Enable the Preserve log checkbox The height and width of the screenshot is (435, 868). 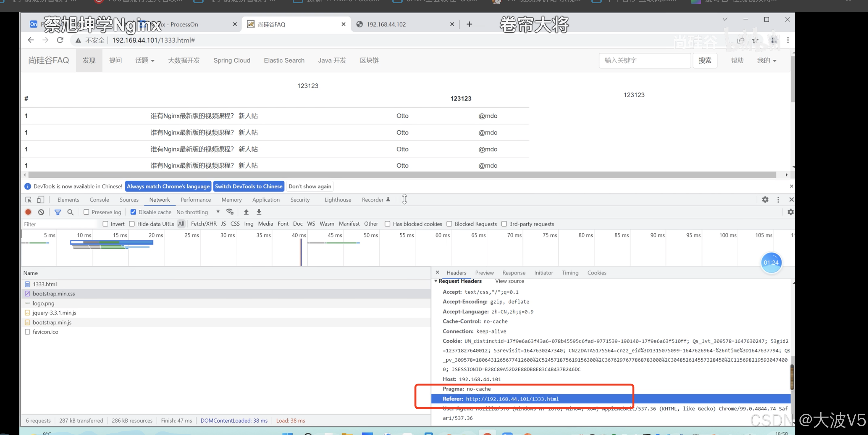click(x=87, y=212)
